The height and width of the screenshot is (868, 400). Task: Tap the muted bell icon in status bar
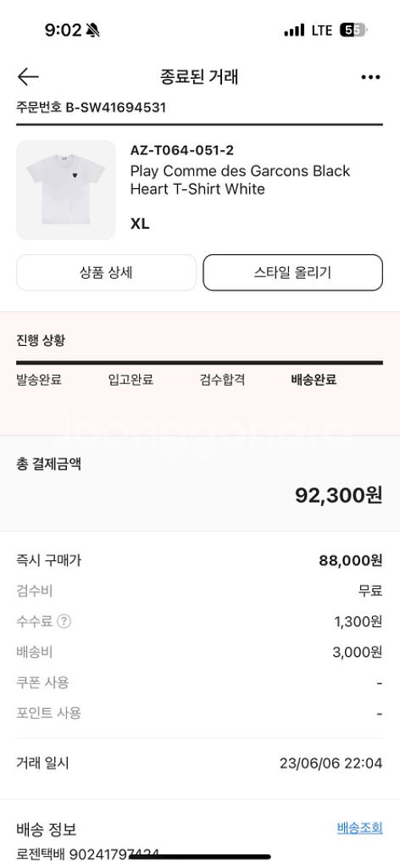93,31
